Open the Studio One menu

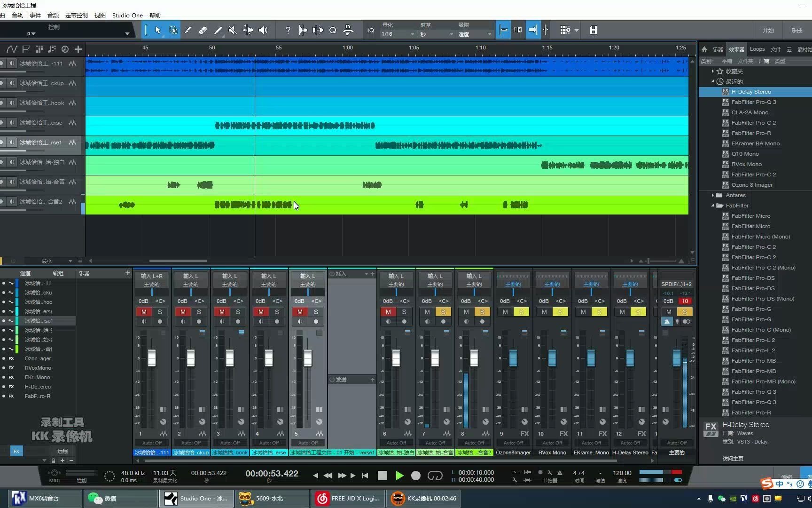pyautogui.click(x=127, y=15)
